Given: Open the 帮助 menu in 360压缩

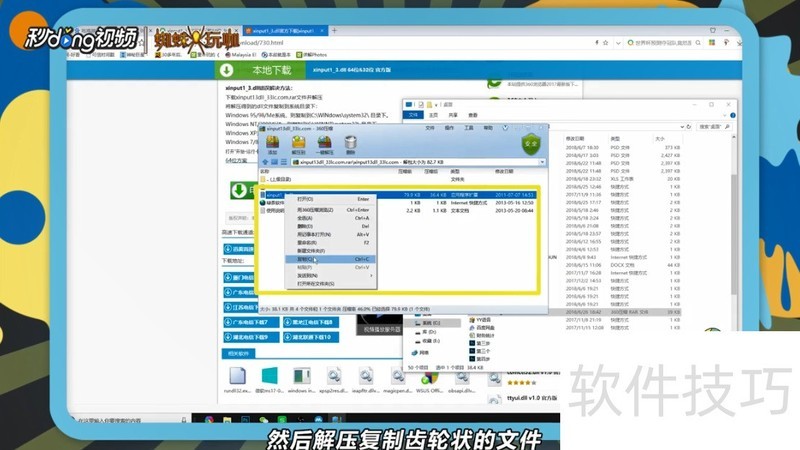Looking at the screenshot, I should coord(488,128).
